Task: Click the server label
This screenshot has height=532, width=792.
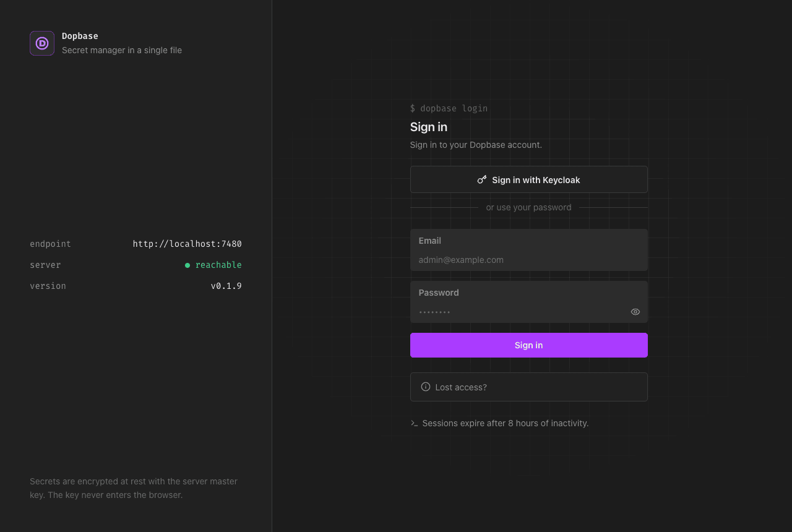Action: pyautogui.click(x=45, y=265)
